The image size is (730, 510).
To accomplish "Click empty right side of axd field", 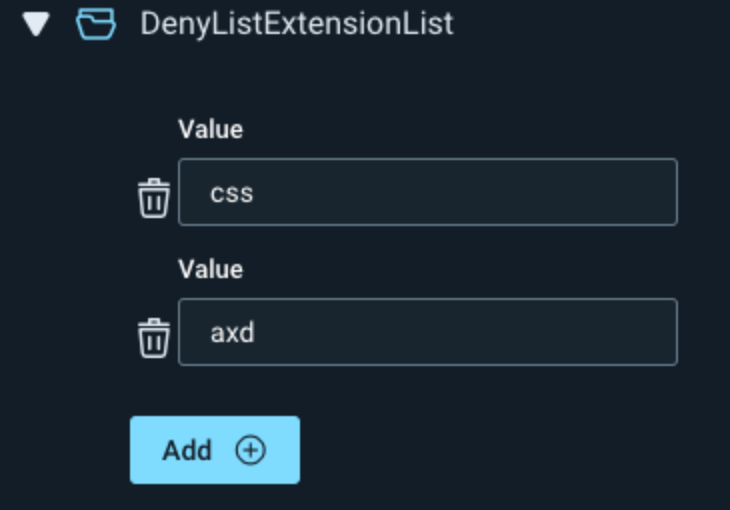I will [x=580, y=332].
